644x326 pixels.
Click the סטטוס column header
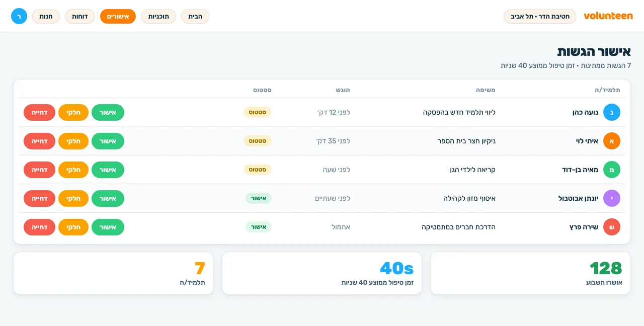tap(262, 90)
